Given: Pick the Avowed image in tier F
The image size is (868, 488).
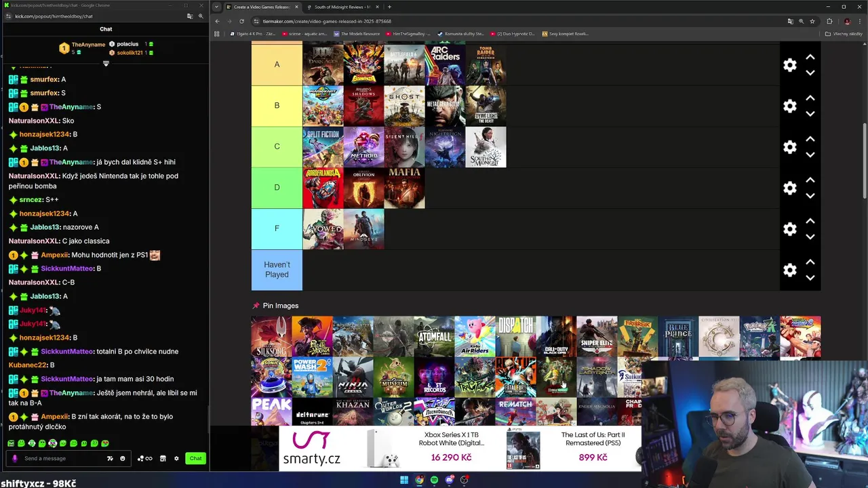Looking at the screenshot, I should point(323,228).
